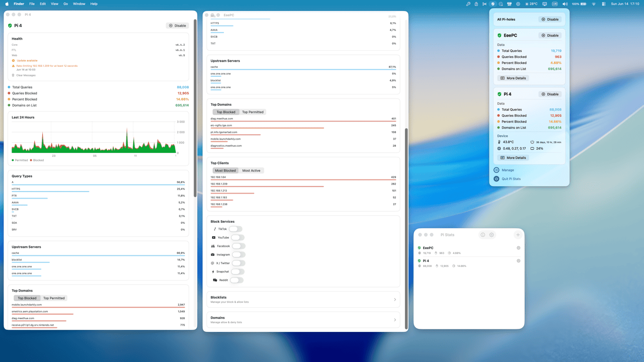Toggle the Snapchat block switch
Screen dimensions: 644x362
pyautogui.click(x=237, y=271)
